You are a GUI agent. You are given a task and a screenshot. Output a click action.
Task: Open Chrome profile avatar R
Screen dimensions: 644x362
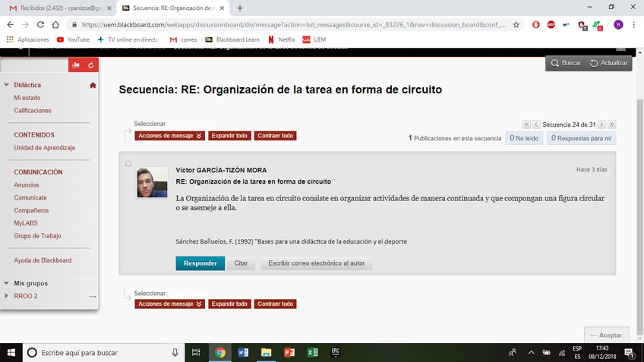click(x=618, y=24)
